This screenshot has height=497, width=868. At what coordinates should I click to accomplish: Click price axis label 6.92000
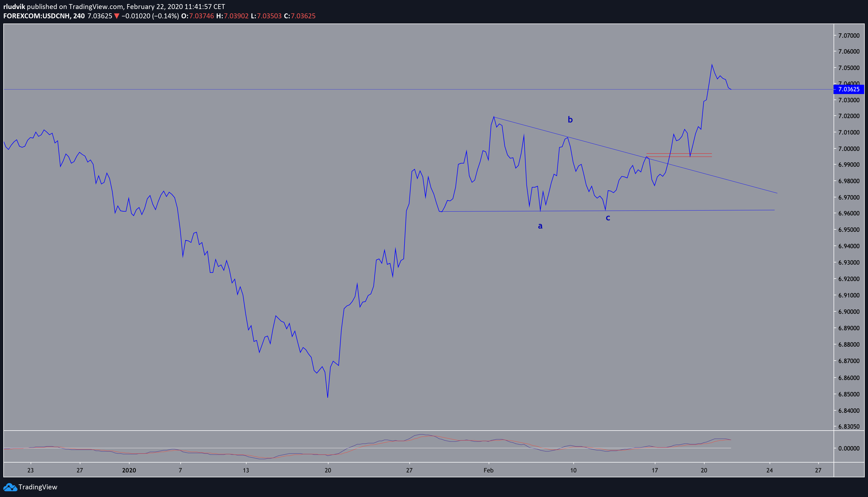[x=849, y=279]
